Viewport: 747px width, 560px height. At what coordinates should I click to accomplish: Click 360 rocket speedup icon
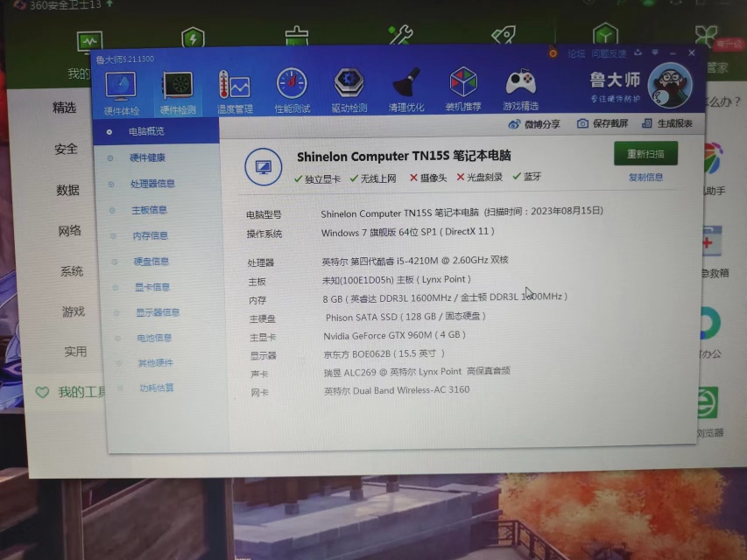(504, 34)
